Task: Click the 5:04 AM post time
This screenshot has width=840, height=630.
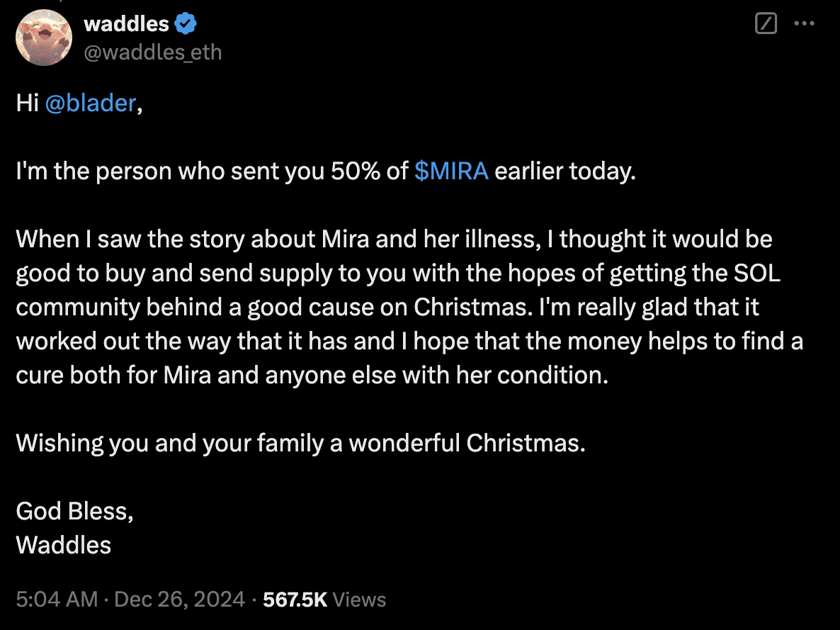Action: point(57,600)
